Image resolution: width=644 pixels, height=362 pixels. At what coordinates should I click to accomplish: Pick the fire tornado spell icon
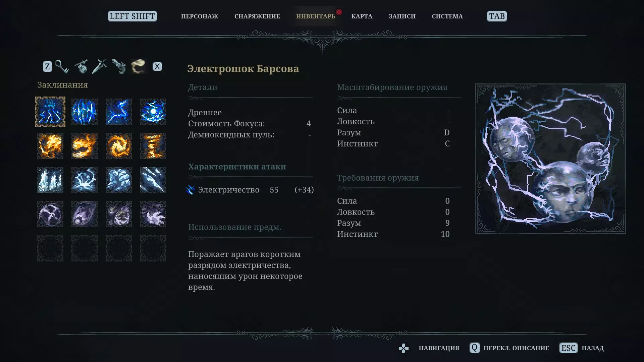pos(153,146)
